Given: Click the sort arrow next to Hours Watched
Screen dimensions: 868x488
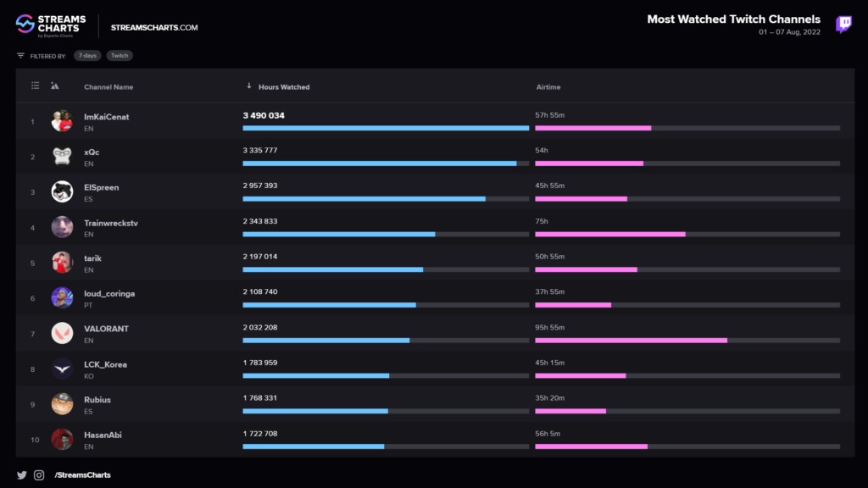Looking at the screenshot, I should (x=249, y=86).
